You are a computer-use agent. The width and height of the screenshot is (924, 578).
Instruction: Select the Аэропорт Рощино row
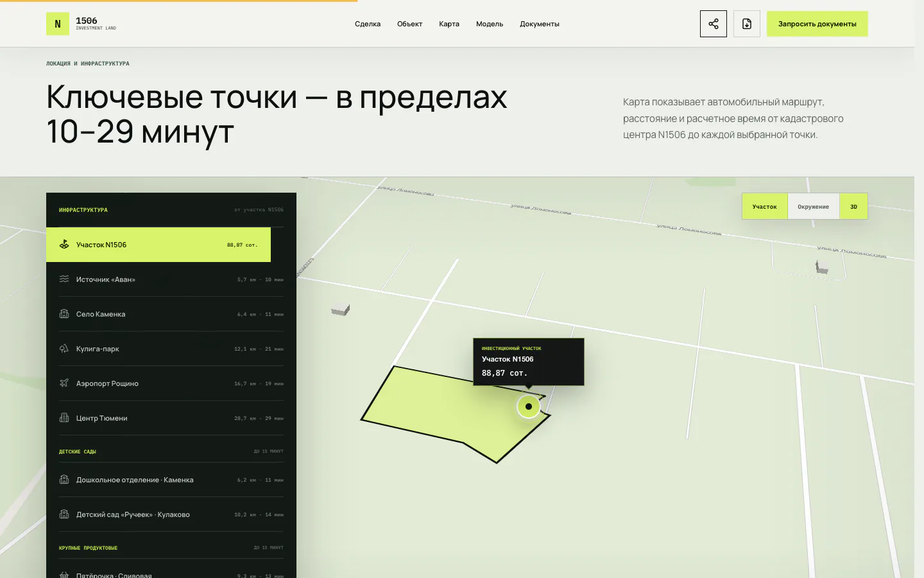pyautogui.click(x=171, y=383)
